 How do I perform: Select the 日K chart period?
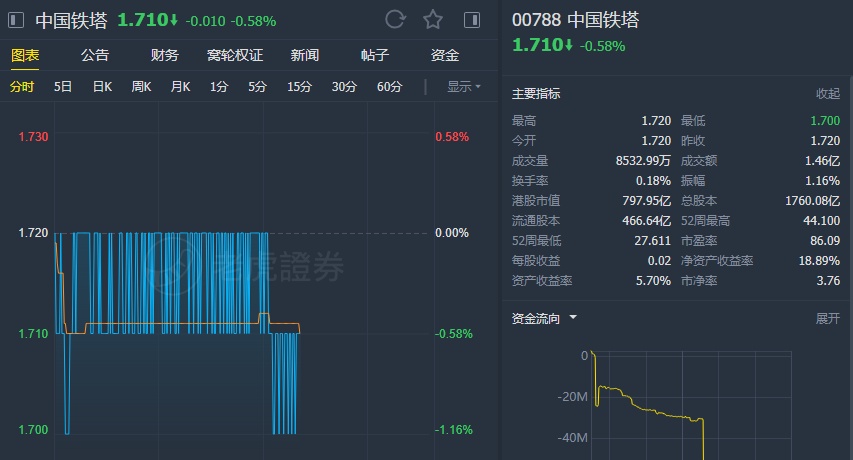102,87
